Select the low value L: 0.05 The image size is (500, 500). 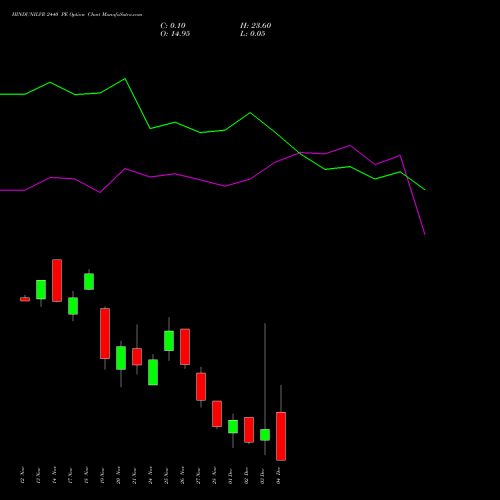[253, 34]
